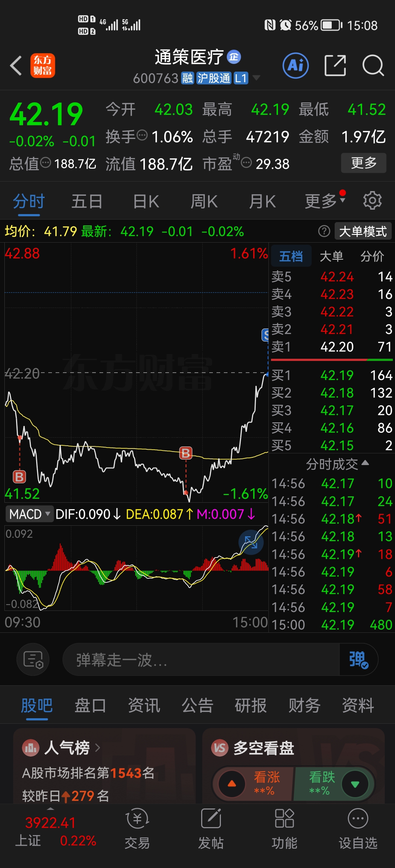
Task: Tap the NFC status icon
Action: (270, 25)
